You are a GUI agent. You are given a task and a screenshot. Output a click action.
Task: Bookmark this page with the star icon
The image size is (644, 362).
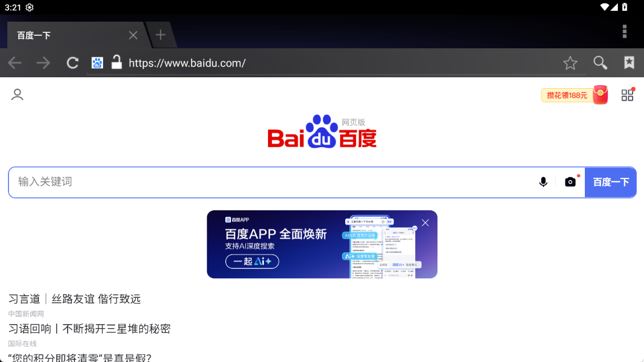(x=570, y=63)
